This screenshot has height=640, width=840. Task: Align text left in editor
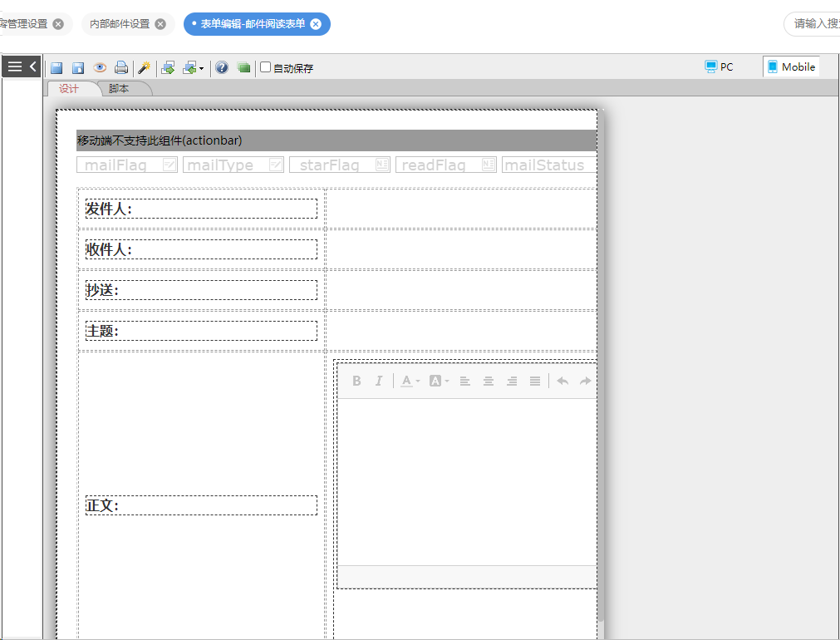pyautogui.click(x=465, y=382)
